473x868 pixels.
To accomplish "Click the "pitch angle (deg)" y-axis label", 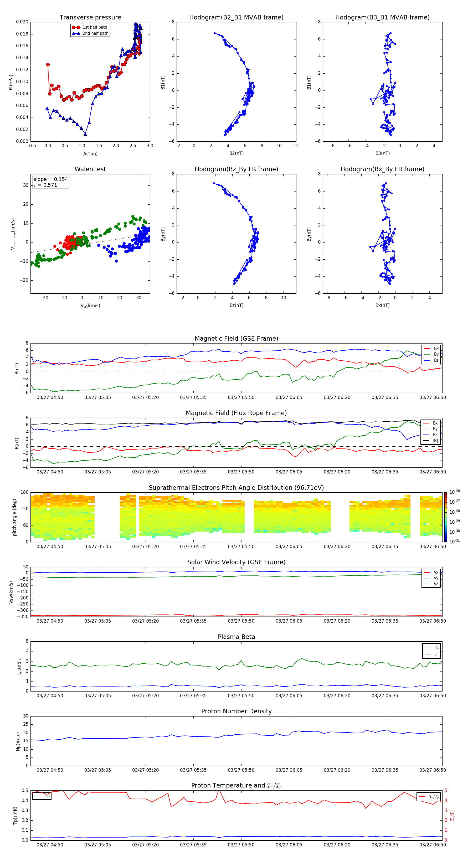I will [x=14, y=517].
